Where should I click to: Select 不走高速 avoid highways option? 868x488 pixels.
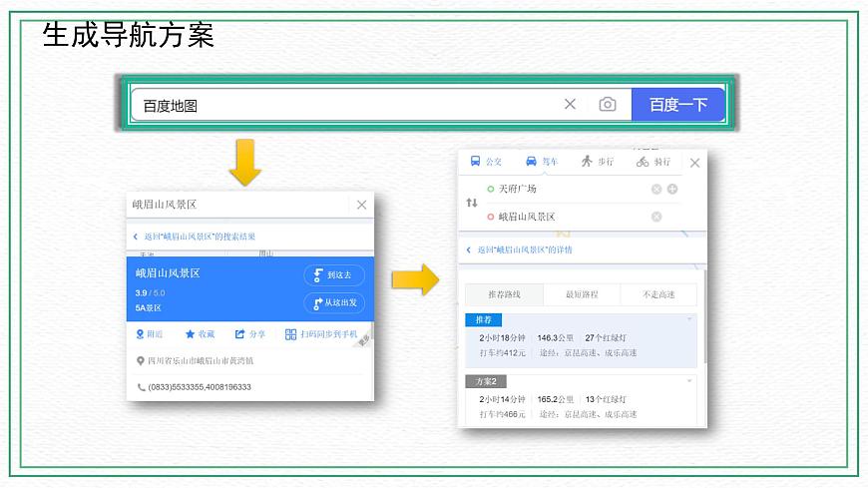click(658, 294)
